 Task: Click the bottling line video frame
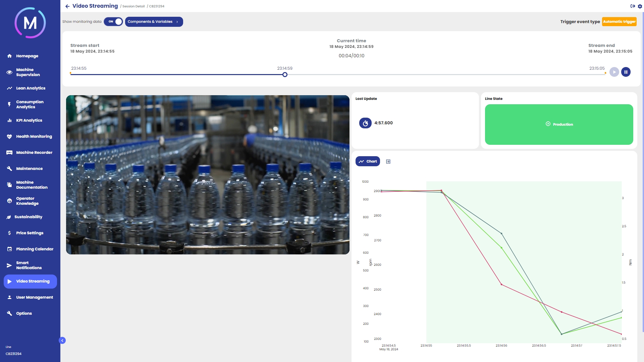[208, 175]
